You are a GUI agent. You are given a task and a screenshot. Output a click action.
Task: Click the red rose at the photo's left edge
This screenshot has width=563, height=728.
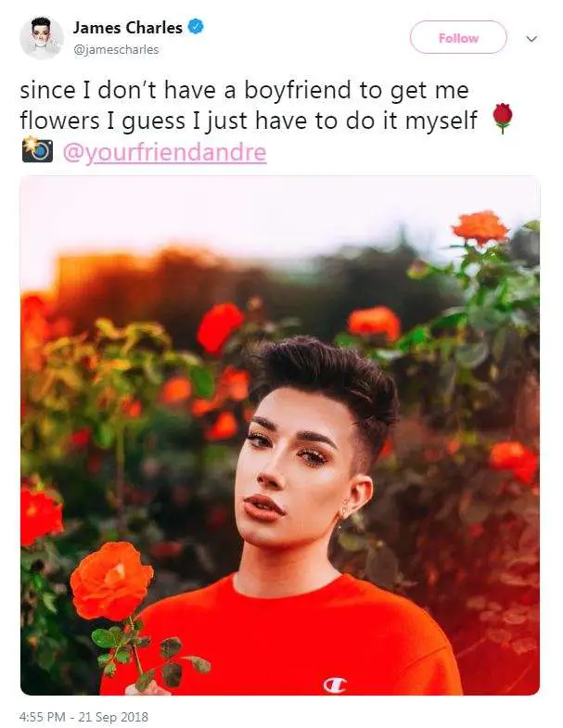click(41, 516)
